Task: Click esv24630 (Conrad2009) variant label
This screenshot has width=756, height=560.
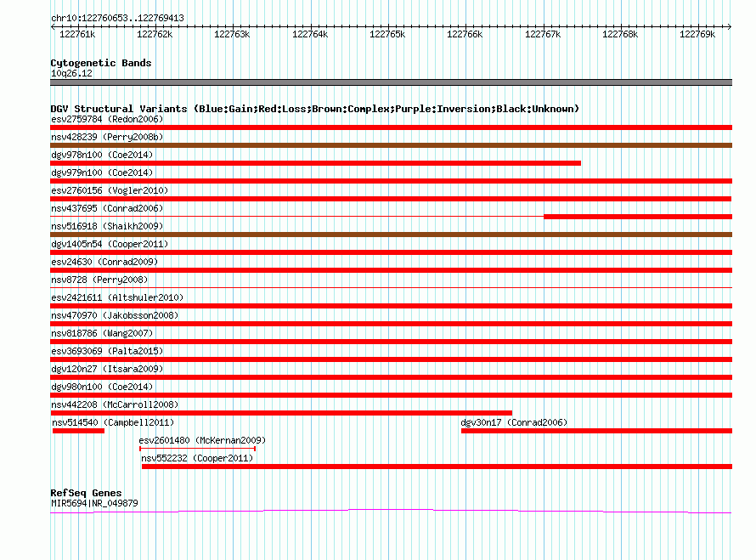Action: coord(104,262)
